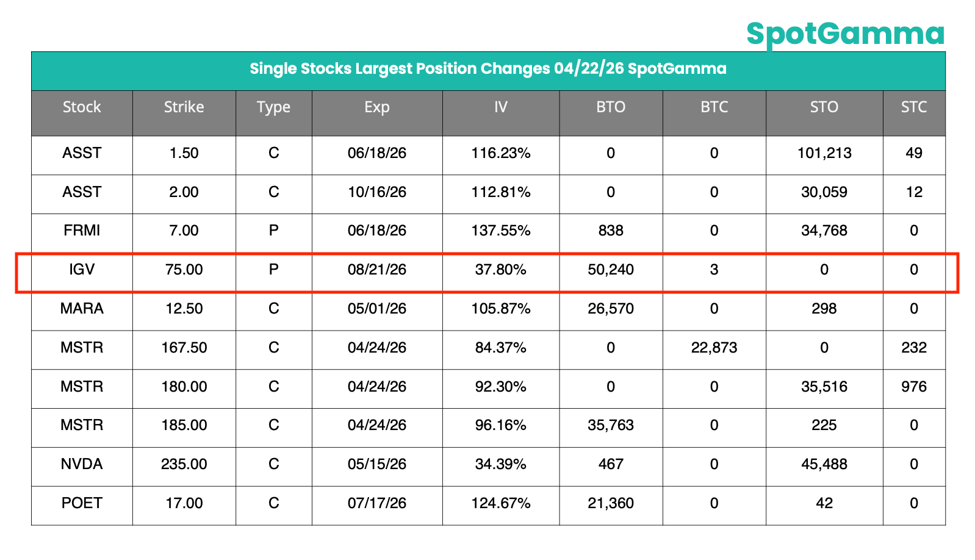This screenshot has width=975, height=560.
Task: Select the NVDA ticker cell
Action: 82,464
